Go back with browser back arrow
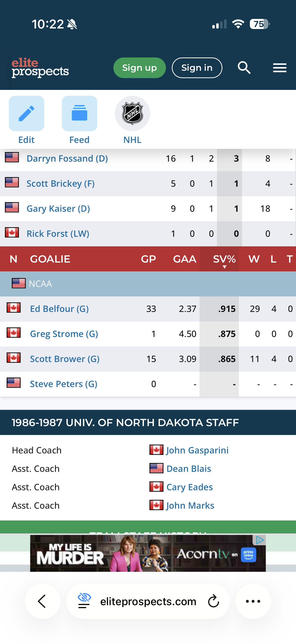Image resolution: width=296 pixels, height=644 pixels. [42, 601]
